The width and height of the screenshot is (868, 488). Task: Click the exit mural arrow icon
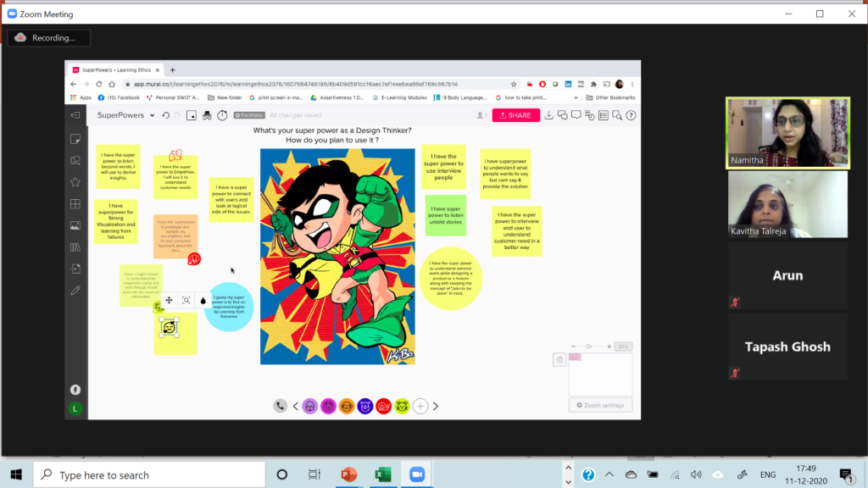point(75,115)
